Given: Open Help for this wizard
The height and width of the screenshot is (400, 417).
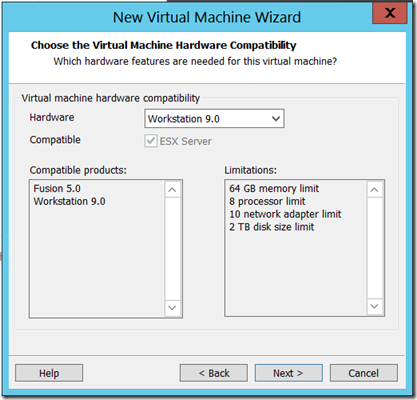Looking at the screenshot, I should pyautogui.click(x=49, y=373).
